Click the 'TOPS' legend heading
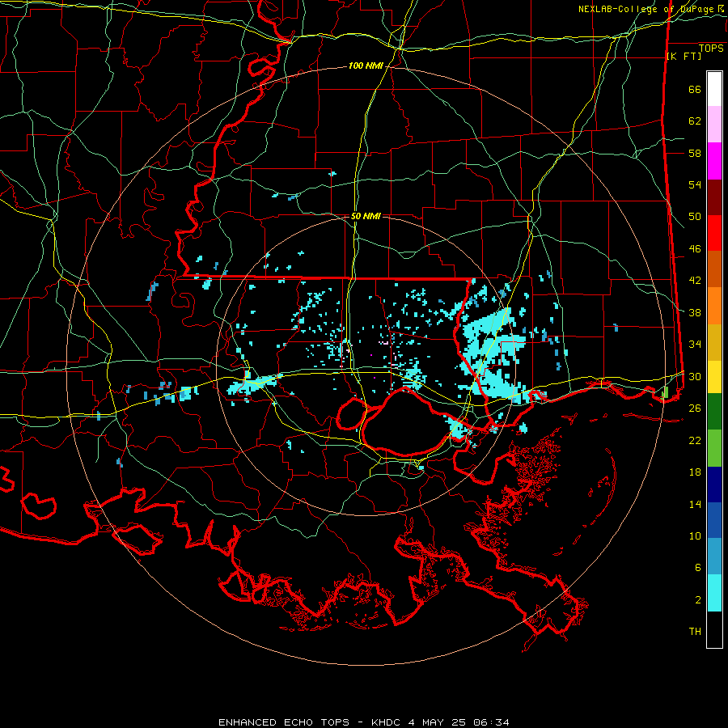The height and width of the screenshot is (728, 728). 711,49
